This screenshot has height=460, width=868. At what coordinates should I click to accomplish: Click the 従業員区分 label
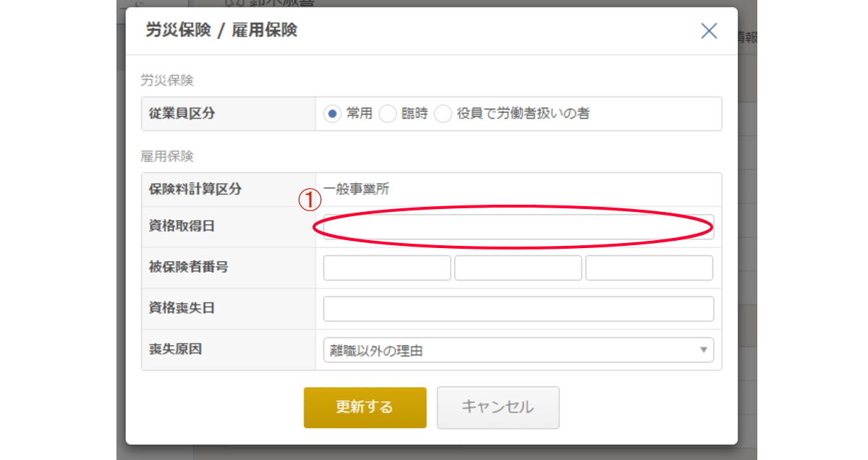click(182, 114)
